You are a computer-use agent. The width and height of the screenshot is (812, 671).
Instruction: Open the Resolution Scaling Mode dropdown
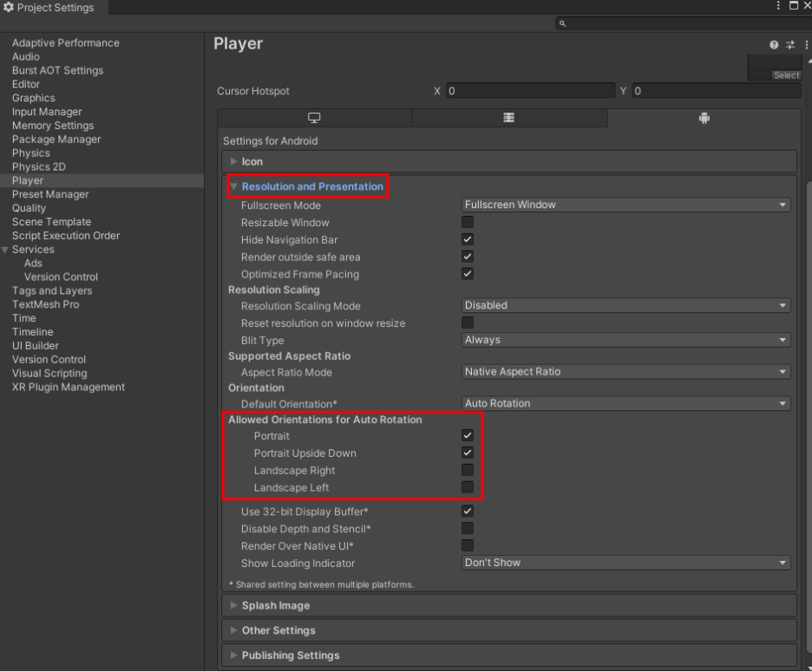pos(625,305)
